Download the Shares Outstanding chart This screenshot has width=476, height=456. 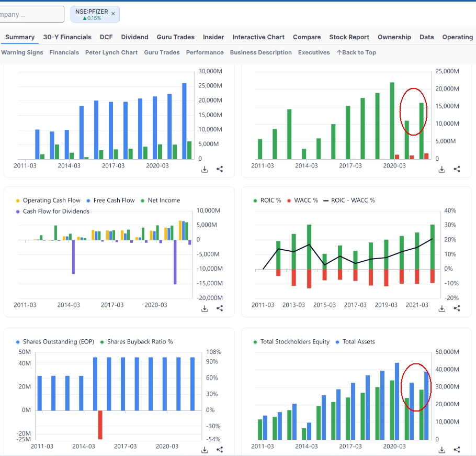(205, 450)
